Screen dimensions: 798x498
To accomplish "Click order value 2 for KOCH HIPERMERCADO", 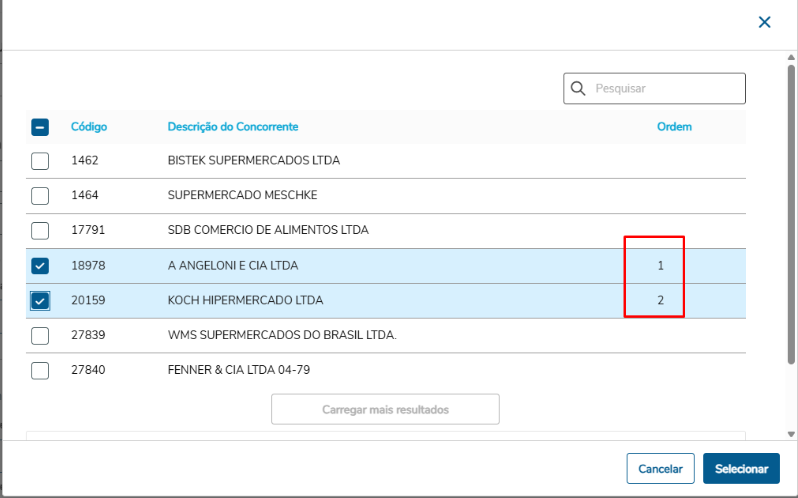I will coord(661,300).
